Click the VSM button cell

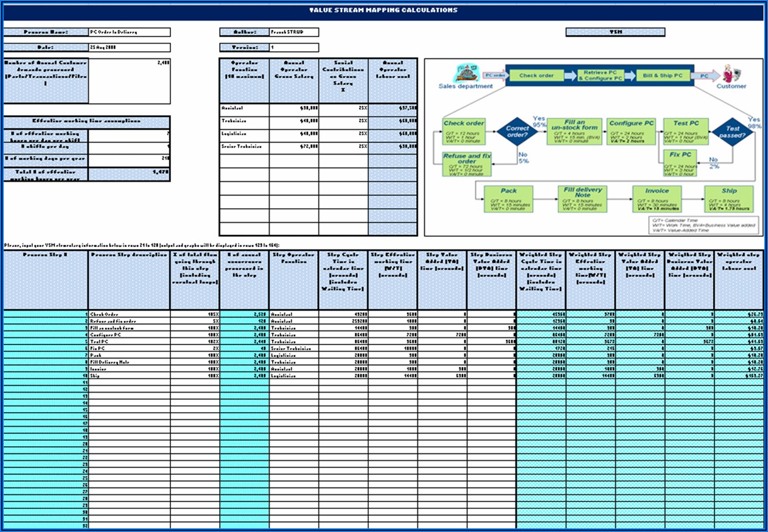pos(615,32)
